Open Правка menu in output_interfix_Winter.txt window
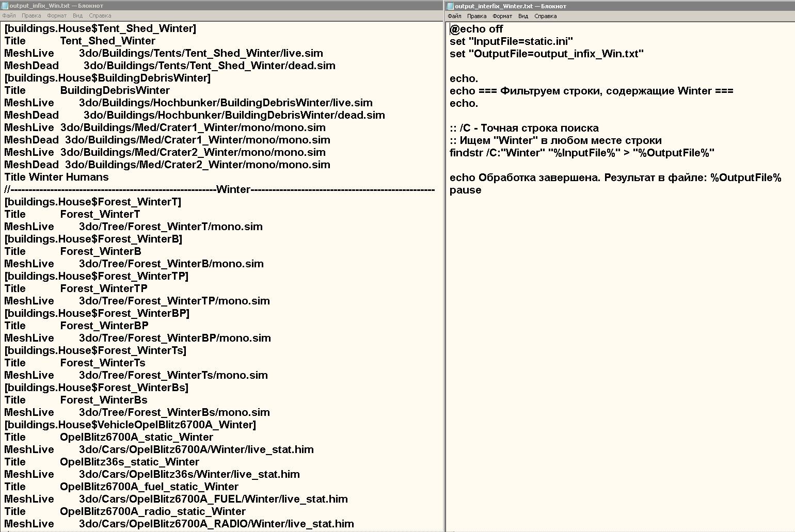Viewport: 795px width, 532px height. [477, 16]
